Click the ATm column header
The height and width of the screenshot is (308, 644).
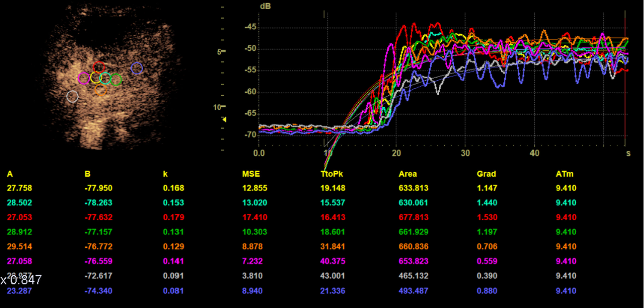coord(564,174)
